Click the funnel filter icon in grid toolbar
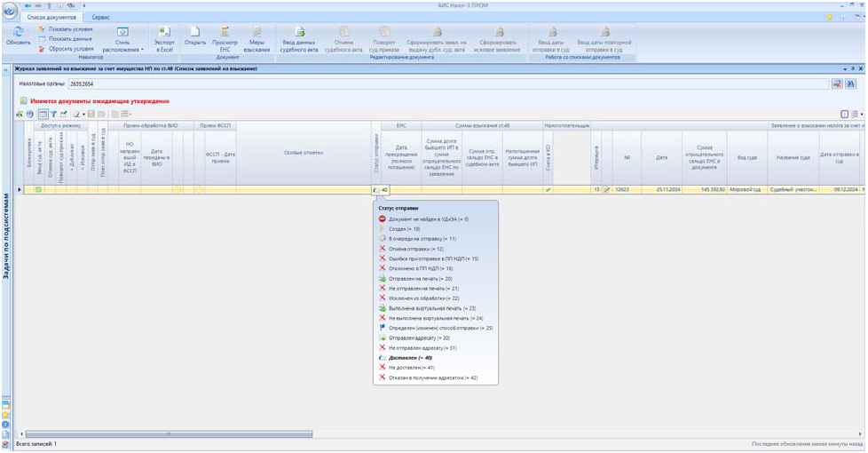 [x=52, y=115]
